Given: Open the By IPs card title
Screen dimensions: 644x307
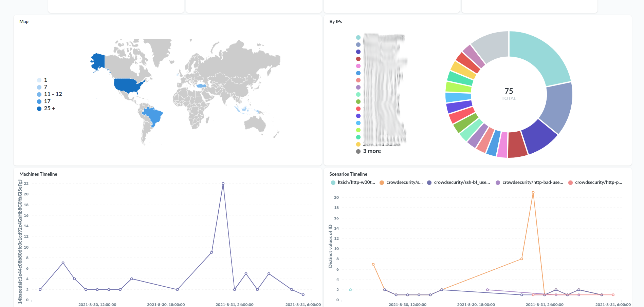Looking at the screenshot, I should tap(335, 21).
